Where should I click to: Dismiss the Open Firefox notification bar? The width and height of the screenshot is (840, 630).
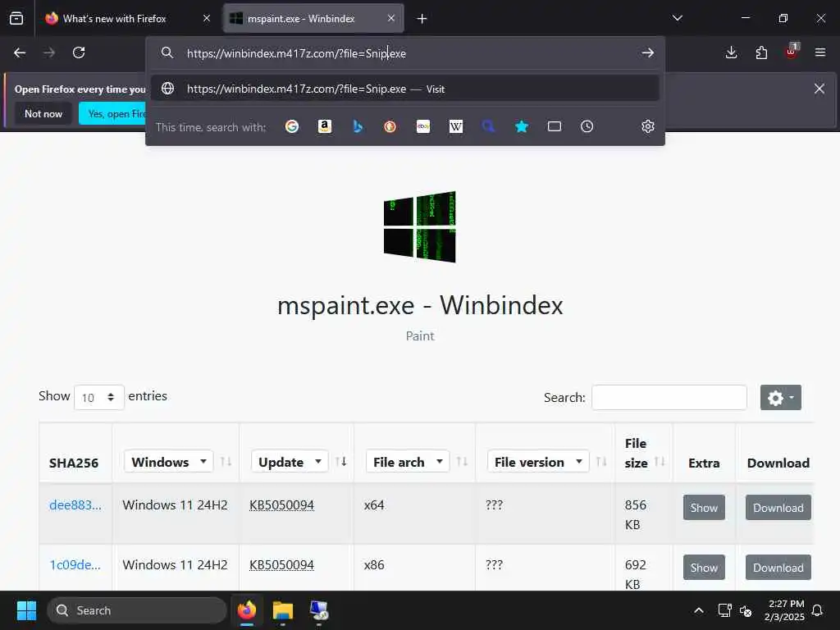click(819, 89)
